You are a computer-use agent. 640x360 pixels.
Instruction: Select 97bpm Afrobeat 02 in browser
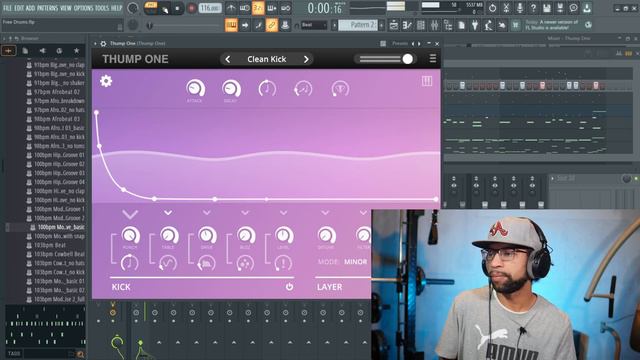[56, 92]
